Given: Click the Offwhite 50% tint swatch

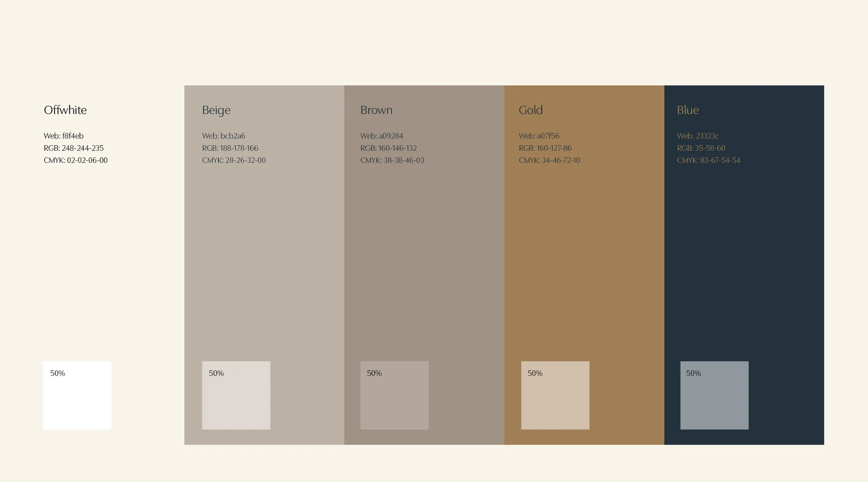Looking at the screenshot, I should [x=77, y=395].
